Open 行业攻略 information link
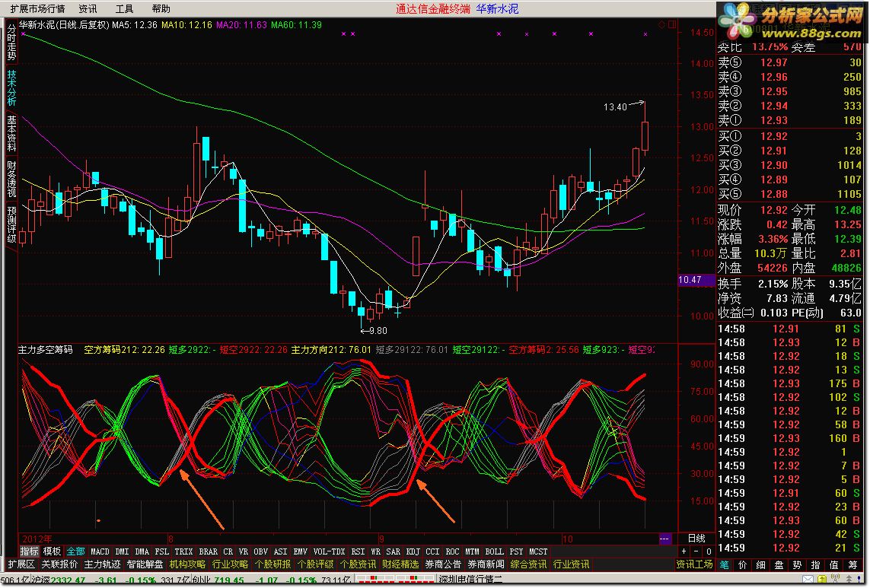The image size is (870, 588). point(231,564)
